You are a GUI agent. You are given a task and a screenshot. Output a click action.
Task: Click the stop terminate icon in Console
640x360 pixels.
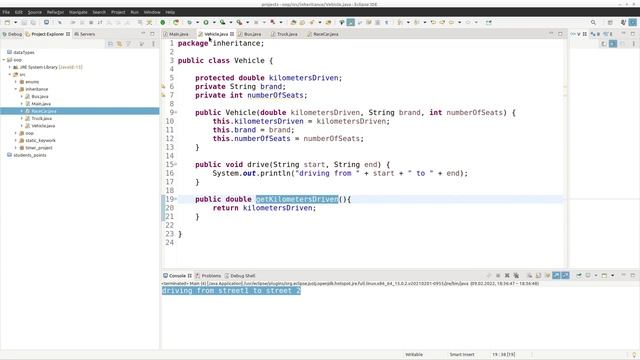click(498, 276)
